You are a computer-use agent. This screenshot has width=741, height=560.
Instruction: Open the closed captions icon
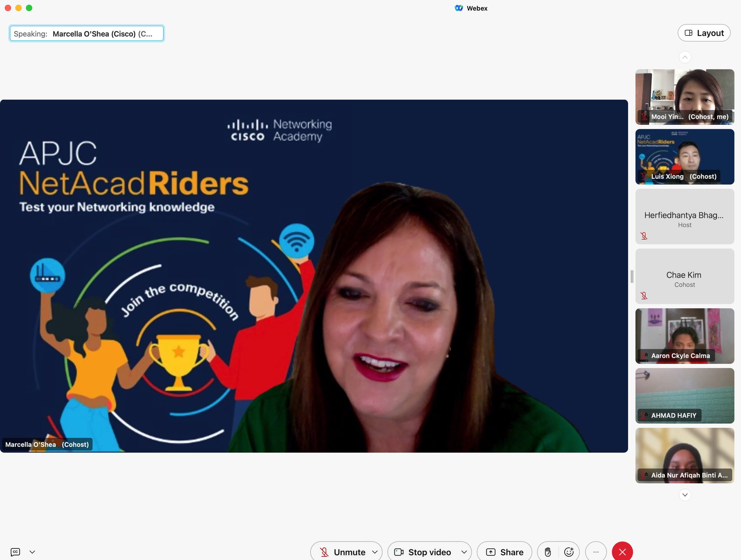coord(15,552)
